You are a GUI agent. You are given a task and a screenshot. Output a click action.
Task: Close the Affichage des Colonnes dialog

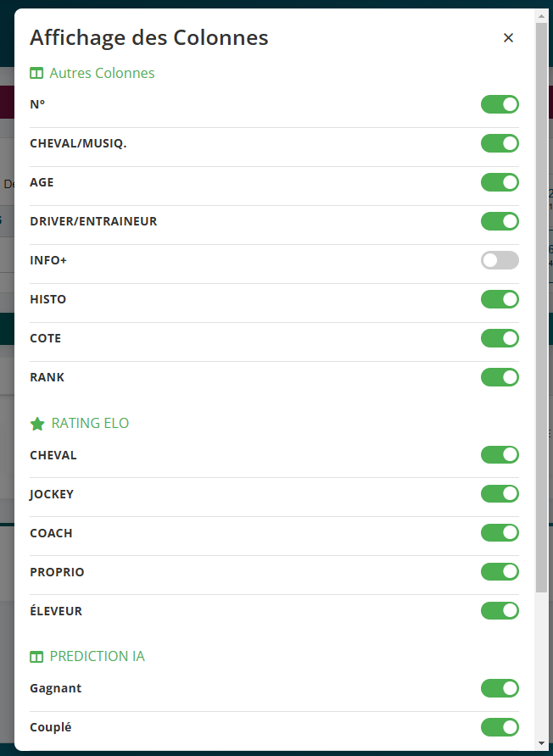coord(508,38)
